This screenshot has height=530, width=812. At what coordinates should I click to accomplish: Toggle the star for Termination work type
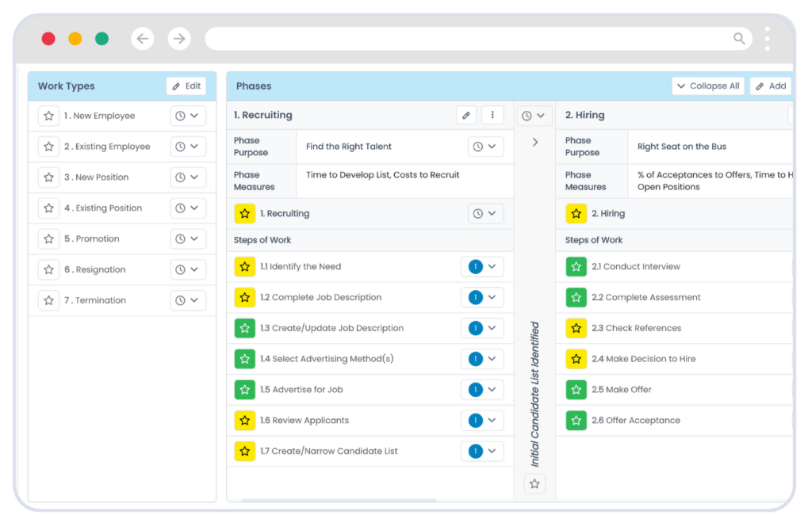(x=49, y=301)
